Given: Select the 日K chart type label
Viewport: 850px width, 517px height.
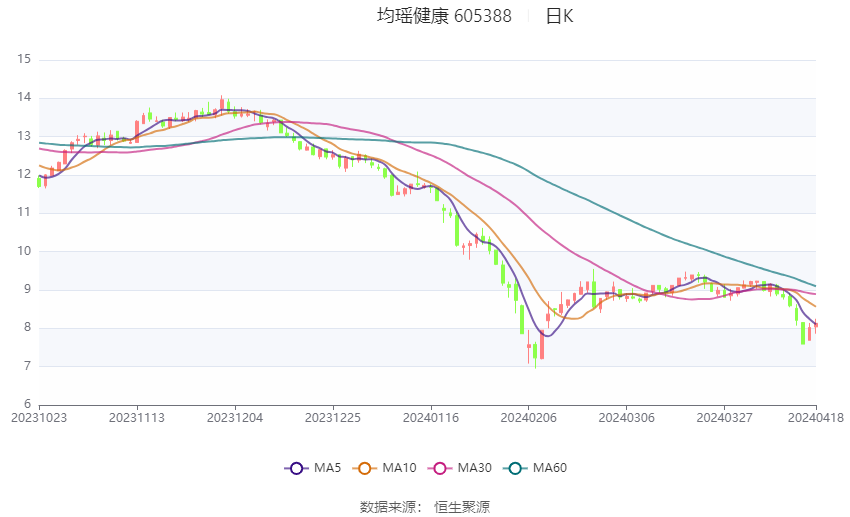Looking at the screenshot, I should coord(559,16).
